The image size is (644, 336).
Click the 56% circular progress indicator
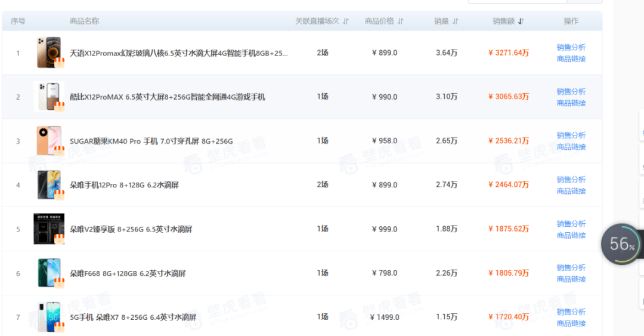(x=621, y=243)
